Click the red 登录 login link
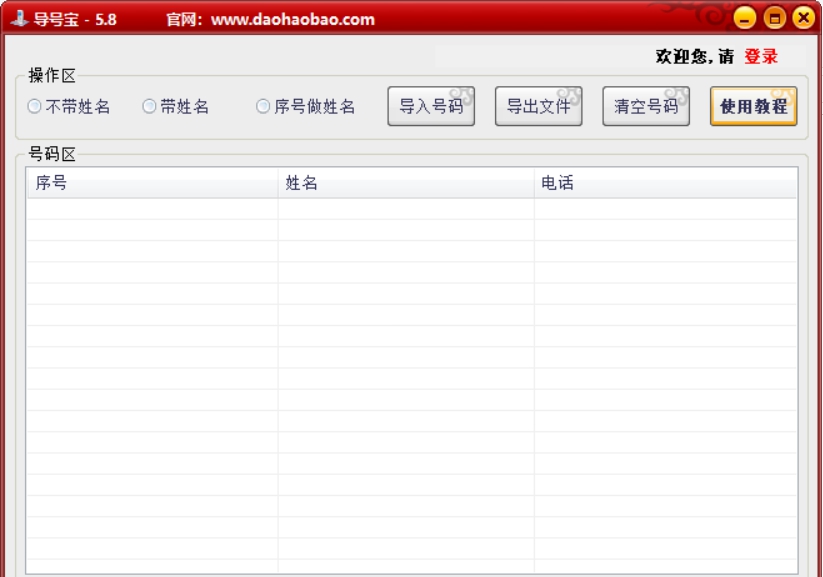The height and width of the screenshot is (577, 823). (761, 56)
